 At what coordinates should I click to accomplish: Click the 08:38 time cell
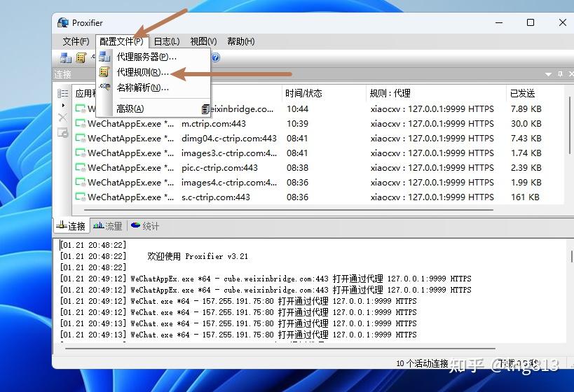(x=297, y=167)
